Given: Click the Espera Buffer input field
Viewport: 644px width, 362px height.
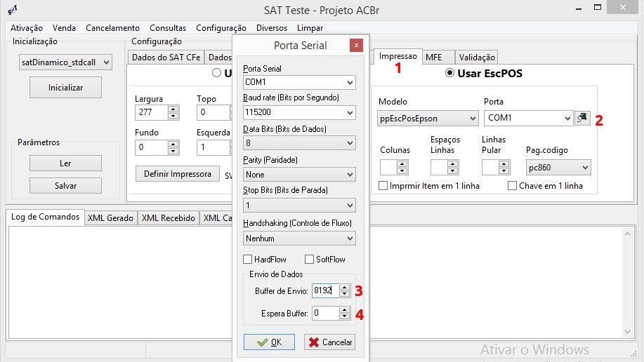Looking at the screenshot, I should [x=325, y=313].
